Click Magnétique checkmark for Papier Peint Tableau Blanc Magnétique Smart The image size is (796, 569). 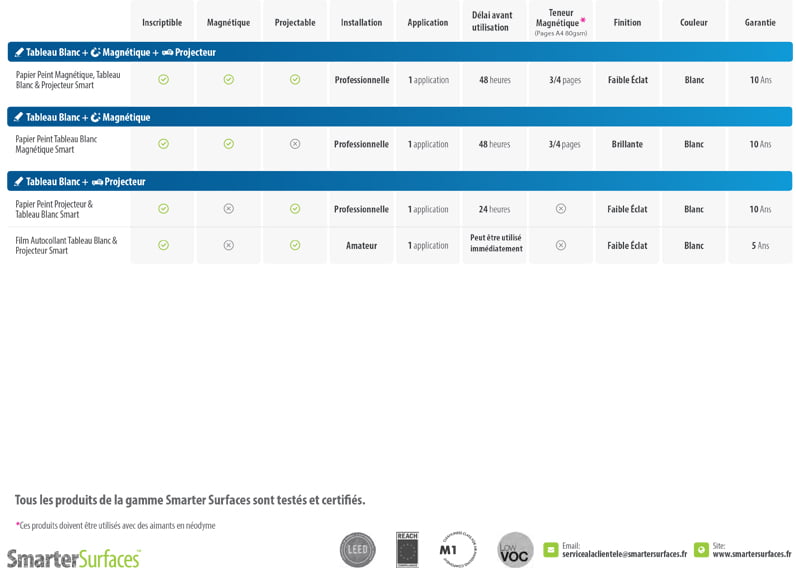229,144
